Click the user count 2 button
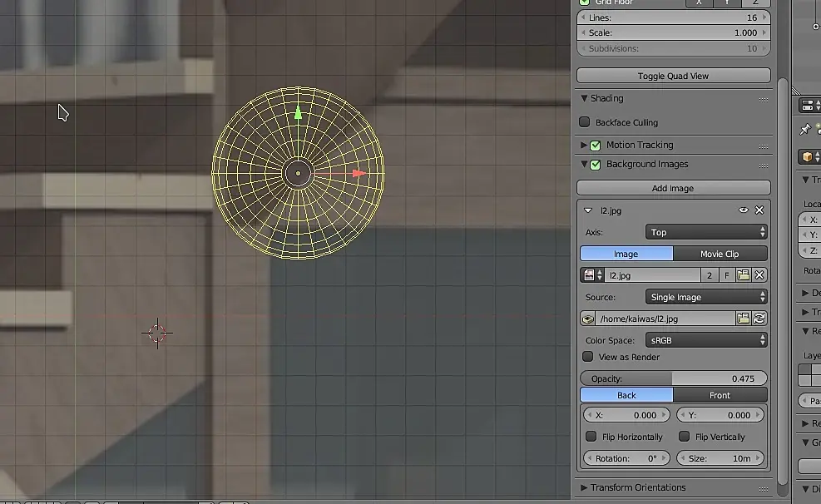 pyautogui.click(x=710, y=275)
